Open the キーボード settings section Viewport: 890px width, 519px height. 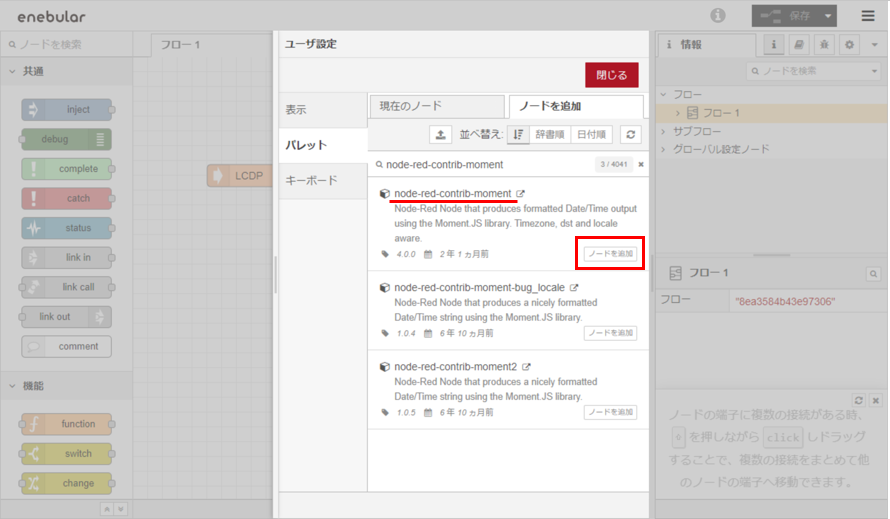[x=323, y=180]
